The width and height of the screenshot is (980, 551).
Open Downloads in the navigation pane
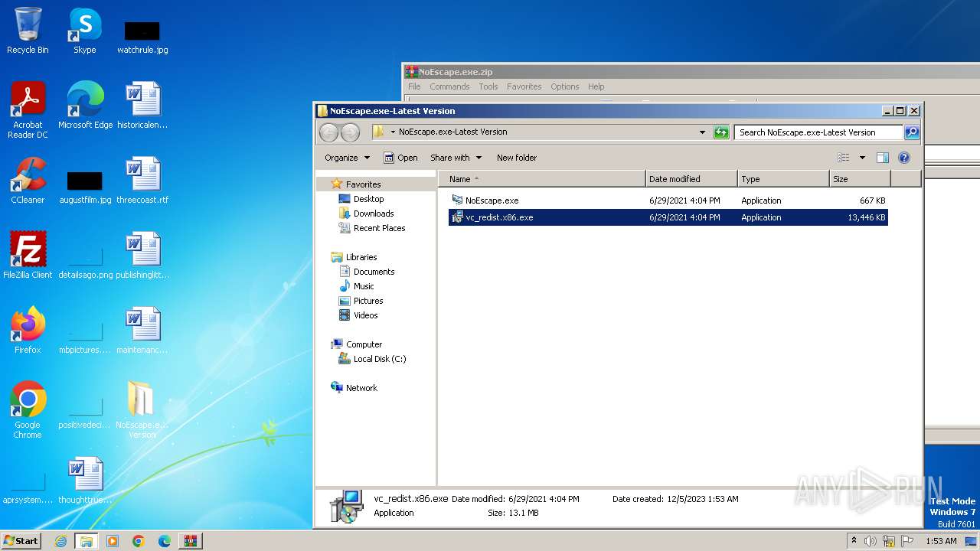click(373, 214)
